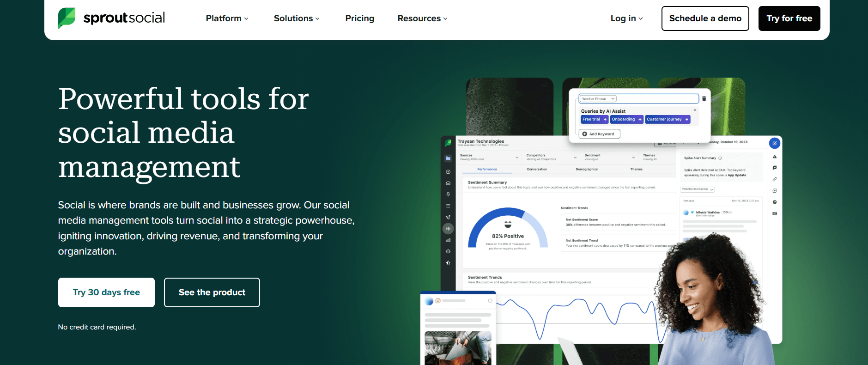Image resolution: width=868 pixels, height=365 pixels.
Task: Click the add-note plus icon in right rail
Action: [775, 191]
